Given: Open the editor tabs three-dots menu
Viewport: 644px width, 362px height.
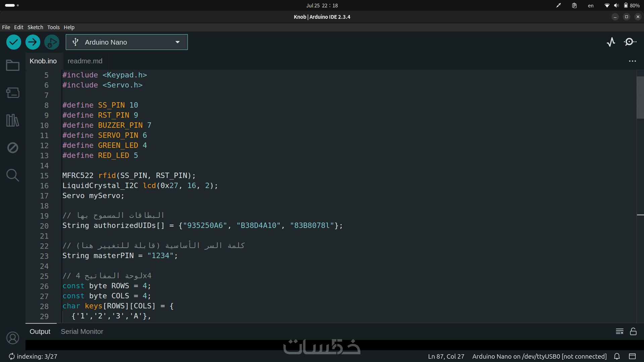Looking at the screenshot, I should click(x=632, y=61).
